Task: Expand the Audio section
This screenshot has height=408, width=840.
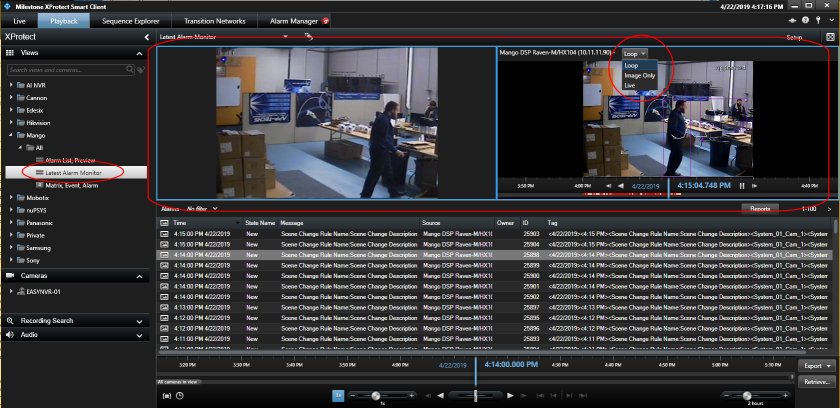Action: (139, 336)
